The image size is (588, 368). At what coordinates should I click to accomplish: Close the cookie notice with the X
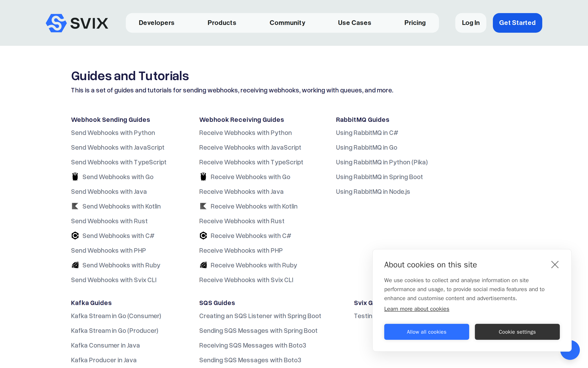tap(555, 265)
